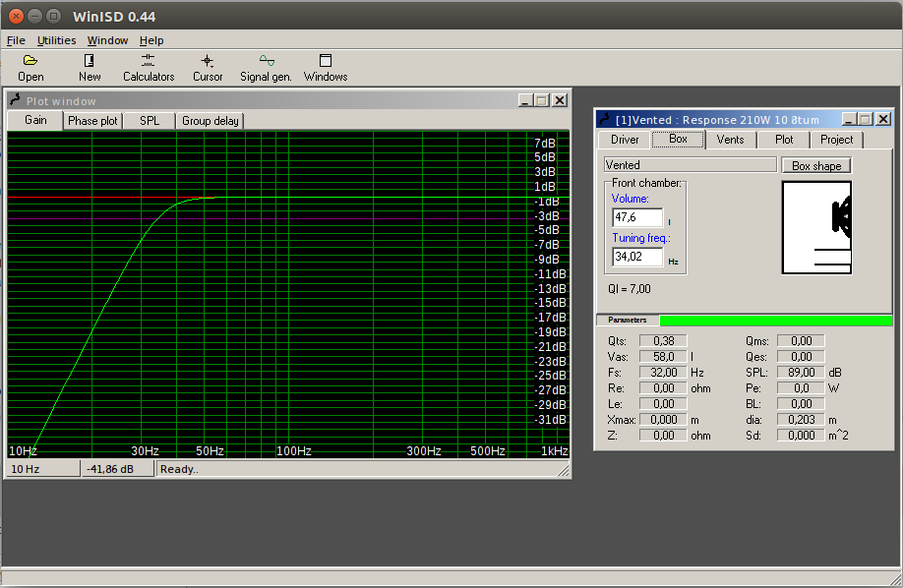
Task: Click the Vented project window title icon
Action: [604, 119]
